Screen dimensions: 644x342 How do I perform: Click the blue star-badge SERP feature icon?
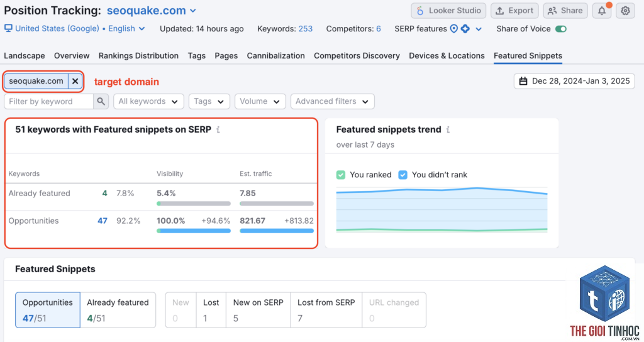click(x=465, y=29)
